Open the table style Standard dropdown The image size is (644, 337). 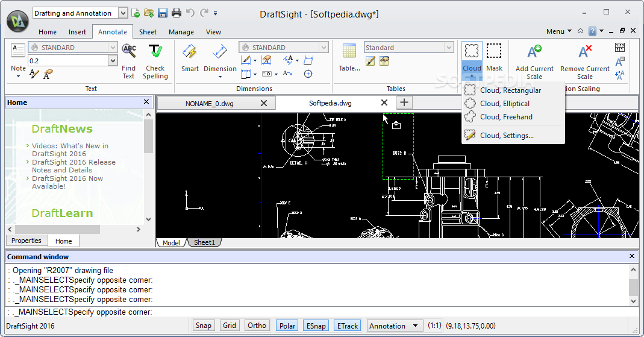tap(449, 47)
